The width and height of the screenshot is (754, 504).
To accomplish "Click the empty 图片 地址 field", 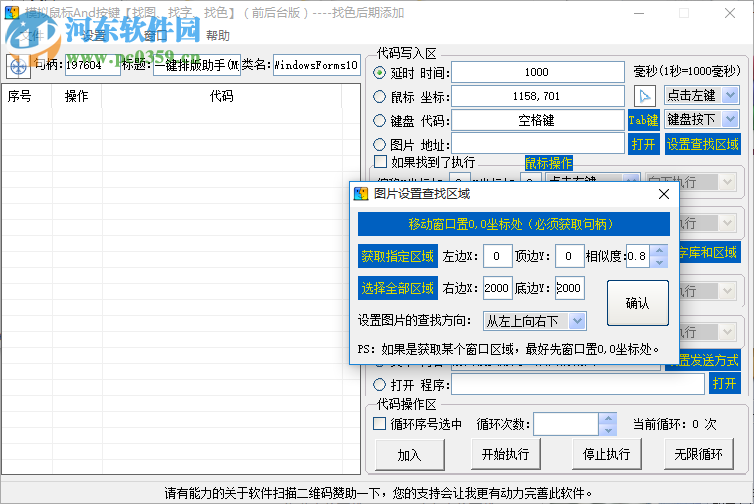I will 538,144.
